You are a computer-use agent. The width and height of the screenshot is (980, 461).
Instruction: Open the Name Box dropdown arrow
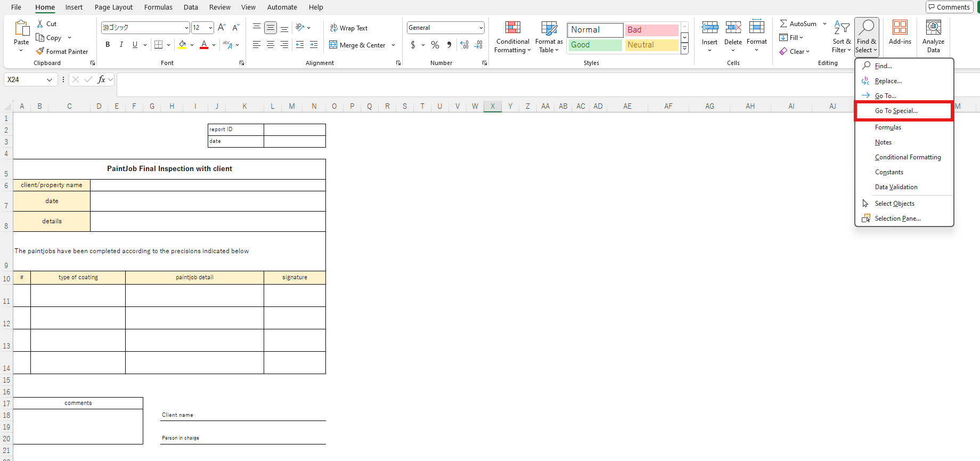[50, 80]
